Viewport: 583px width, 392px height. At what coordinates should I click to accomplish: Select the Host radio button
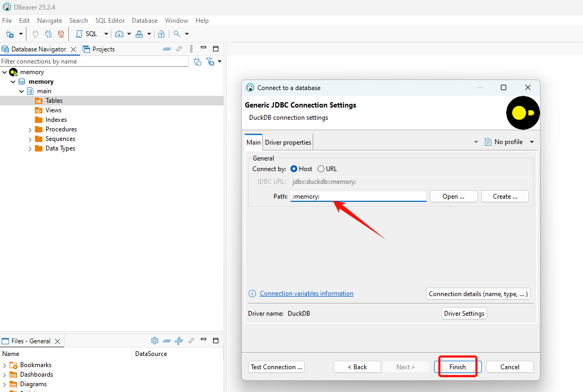point(294,169)
